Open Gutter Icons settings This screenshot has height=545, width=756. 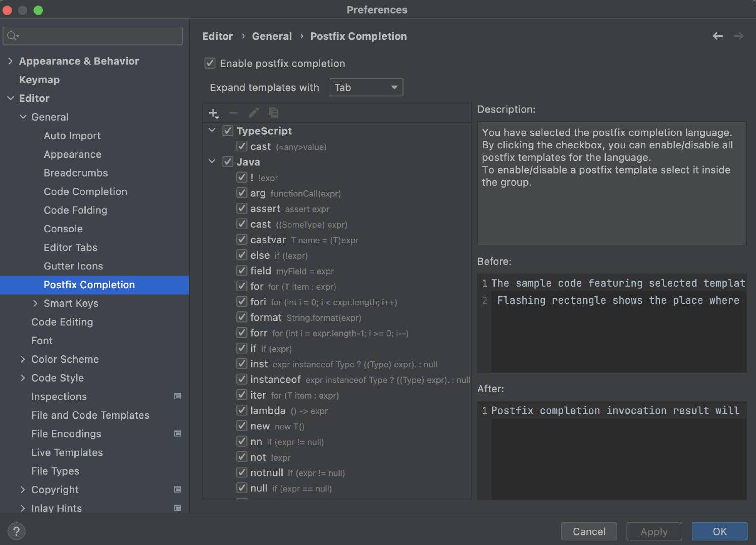[73, 266]
